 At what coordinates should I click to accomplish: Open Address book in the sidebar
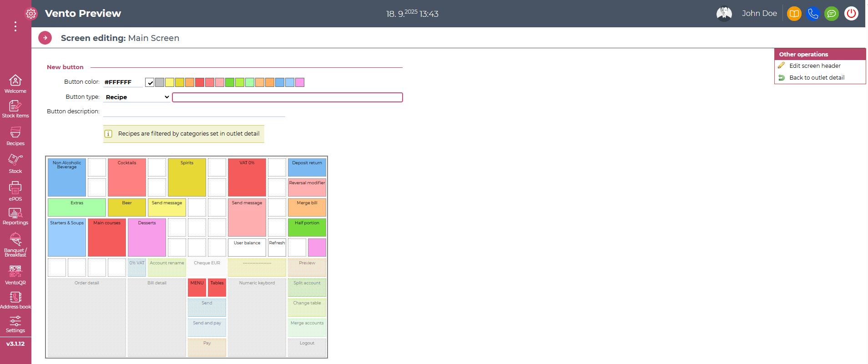pos(15,301)
